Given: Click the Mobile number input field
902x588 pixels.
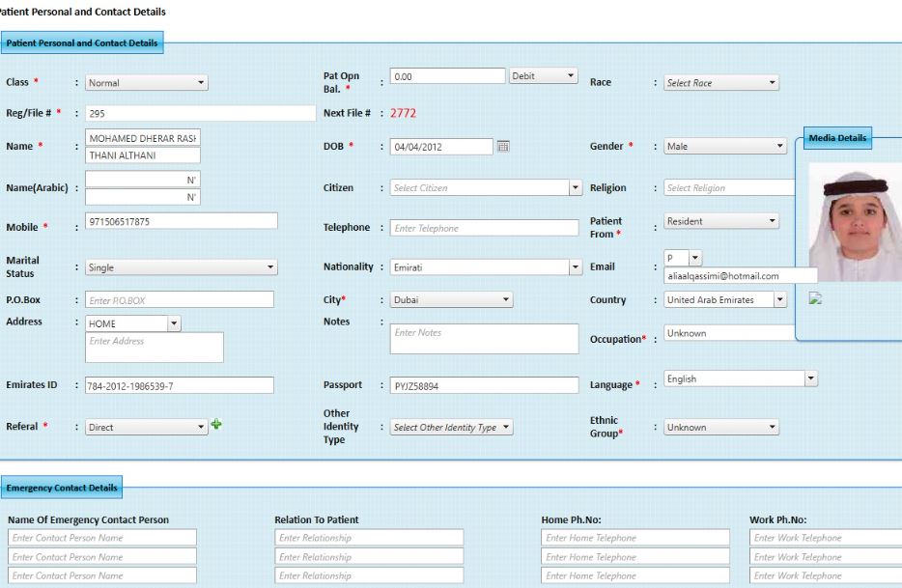Looking at the screenshot, I should pos(181,221).
